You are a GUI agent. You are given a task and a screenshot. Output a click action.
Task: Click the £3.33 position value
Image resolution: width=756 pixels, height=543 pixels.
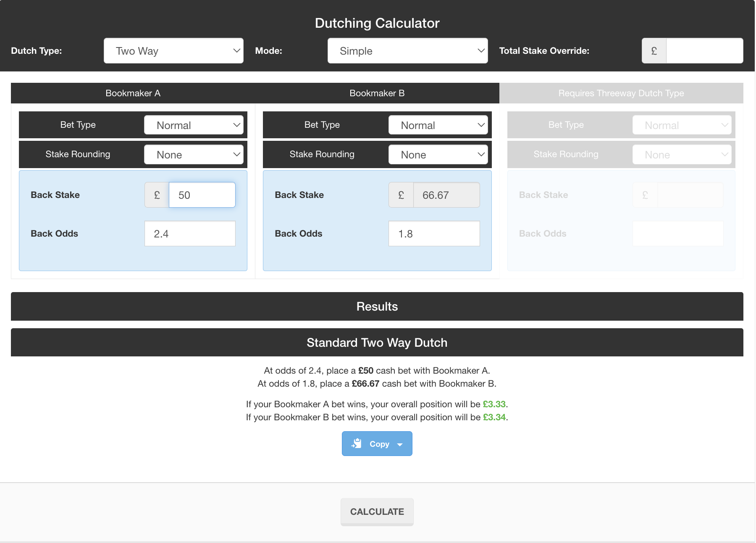494,404
